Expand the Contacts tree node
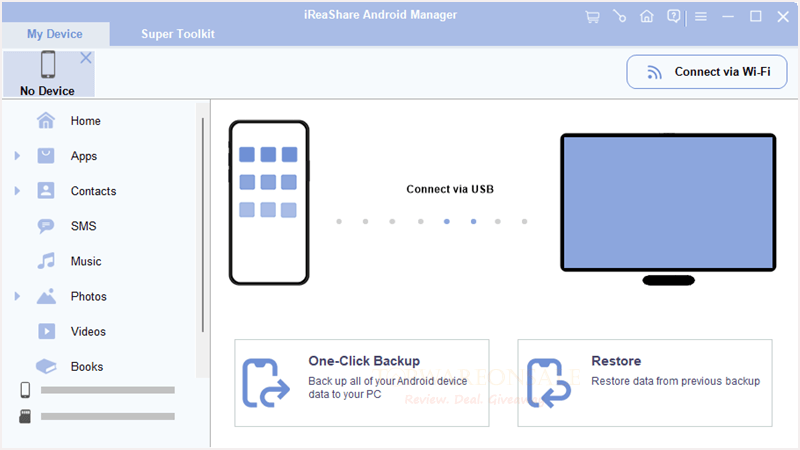The height and width of the screenshot is (450, 800). click(17, 191)
